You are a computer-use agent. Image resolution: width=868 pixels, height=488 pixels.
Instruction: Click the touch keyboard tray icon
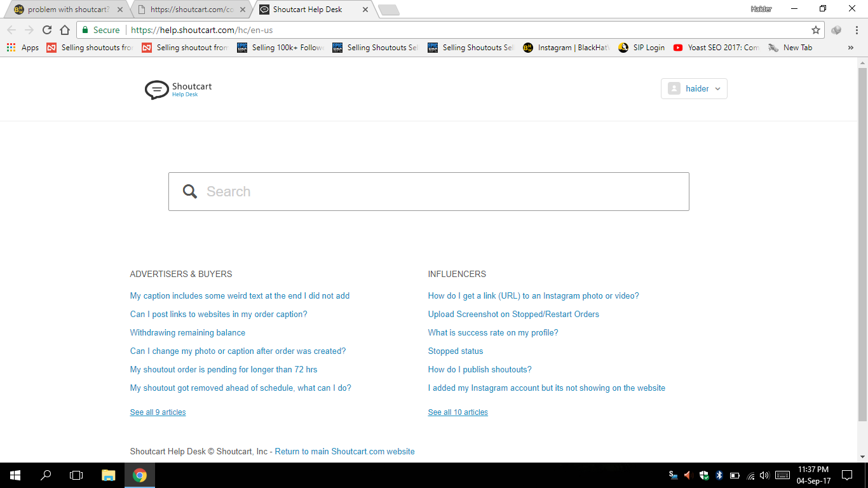[x=783, y=475]
